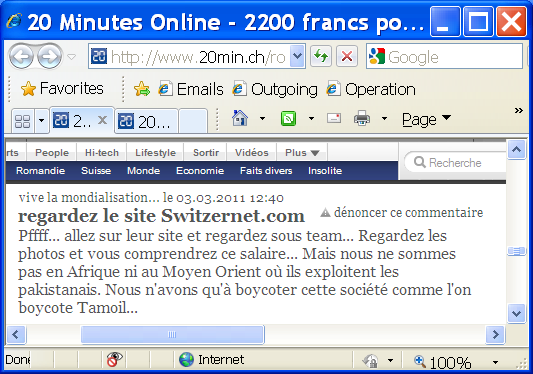The image size is (533, 374).
Task: Click the Internet Explorer title bar icon
Action: (x=14, y=21)
